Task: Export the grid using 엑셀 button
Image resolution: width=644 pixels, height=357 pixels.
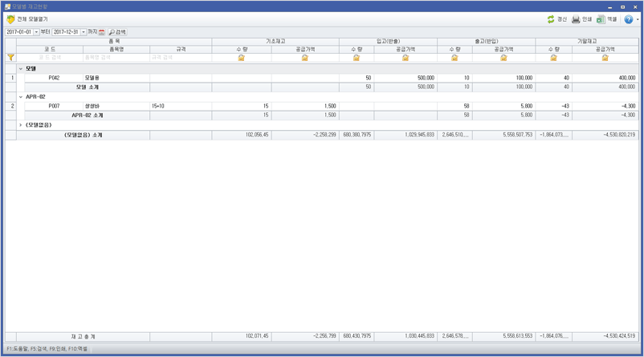Action: (606, 19)
